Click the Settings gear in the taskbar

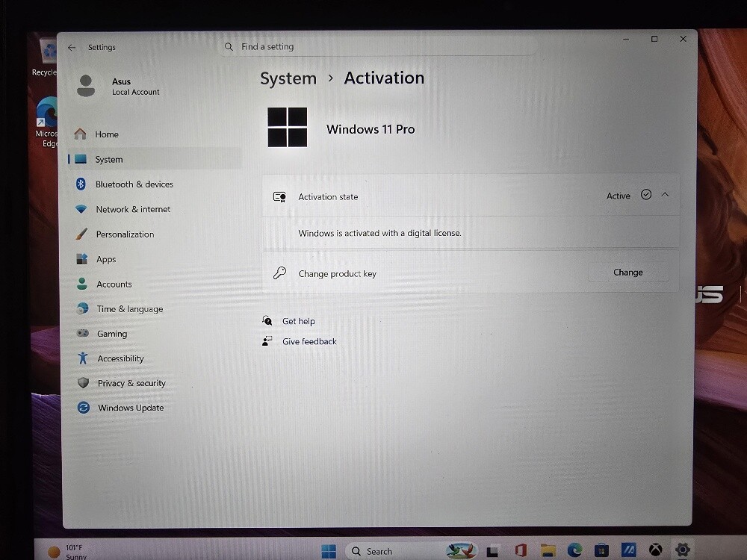(x=682, y=550)
